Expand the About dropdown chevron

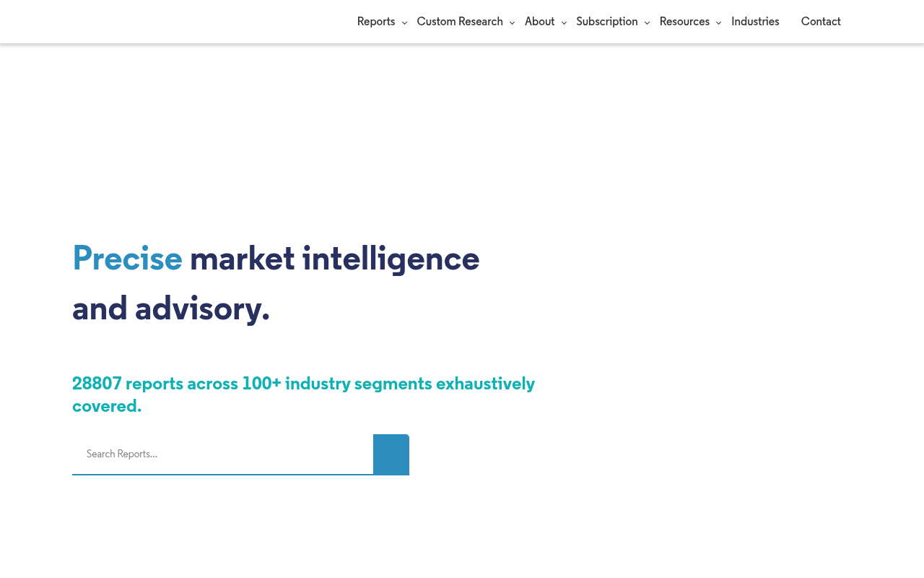(x=564, y=23)
